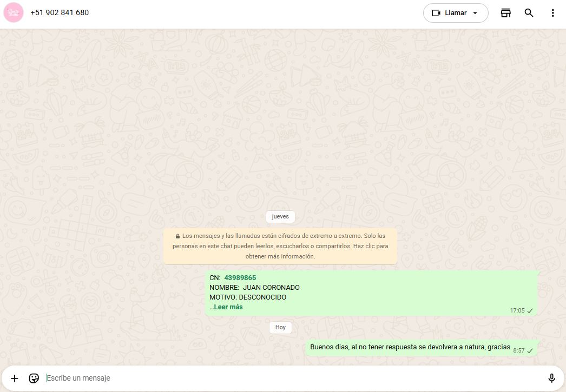Open contact info from the +51 902 841 680 header
Viewport: 566px width, 392px height.
[60, 12]
